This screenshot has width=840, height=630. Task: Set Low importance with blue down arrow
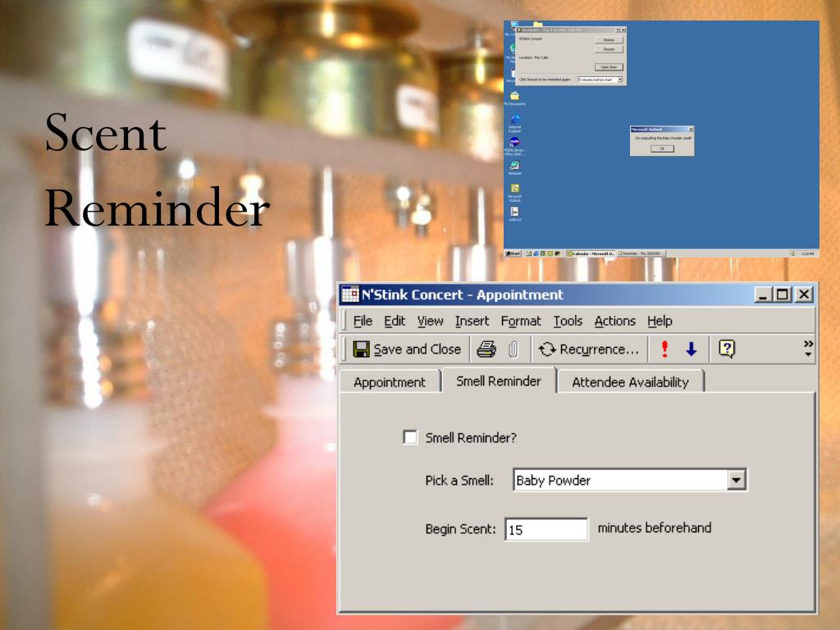(691, 349)
